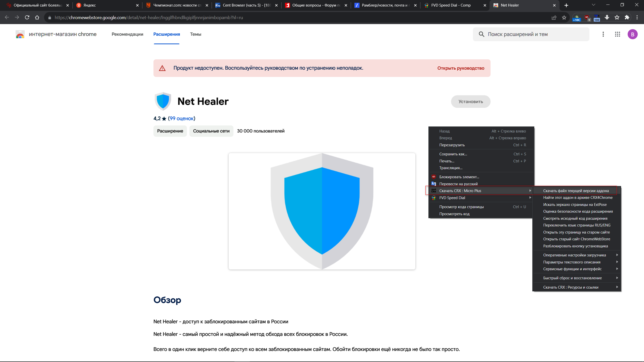Click the share page icon in address bar
Screen dimensions: 644x362
click(554, 18)
